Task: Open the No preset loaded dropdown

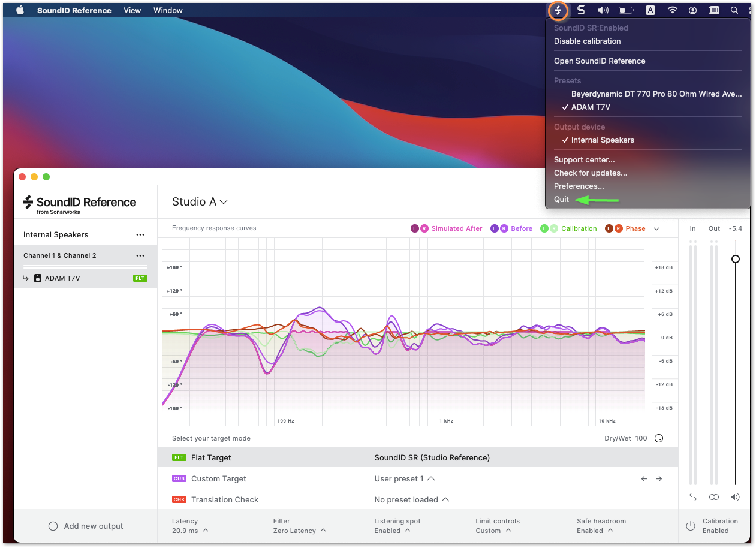Action: point(411,500)
